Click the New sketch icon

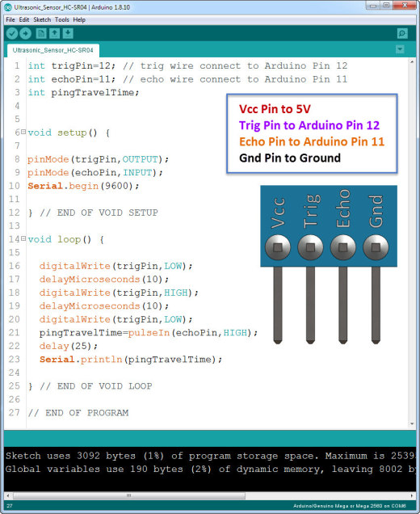click(41, 33)
